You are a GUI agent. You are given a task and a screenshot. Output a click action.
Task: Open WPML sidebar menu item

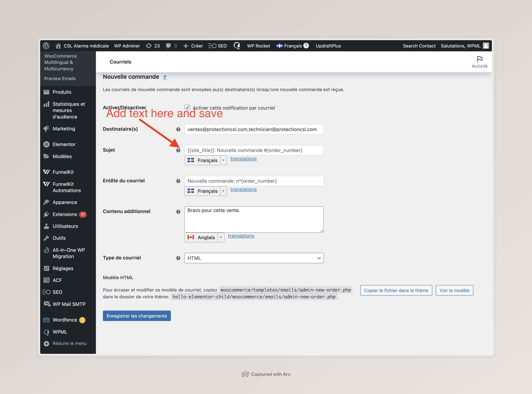(x=60, y=332)
